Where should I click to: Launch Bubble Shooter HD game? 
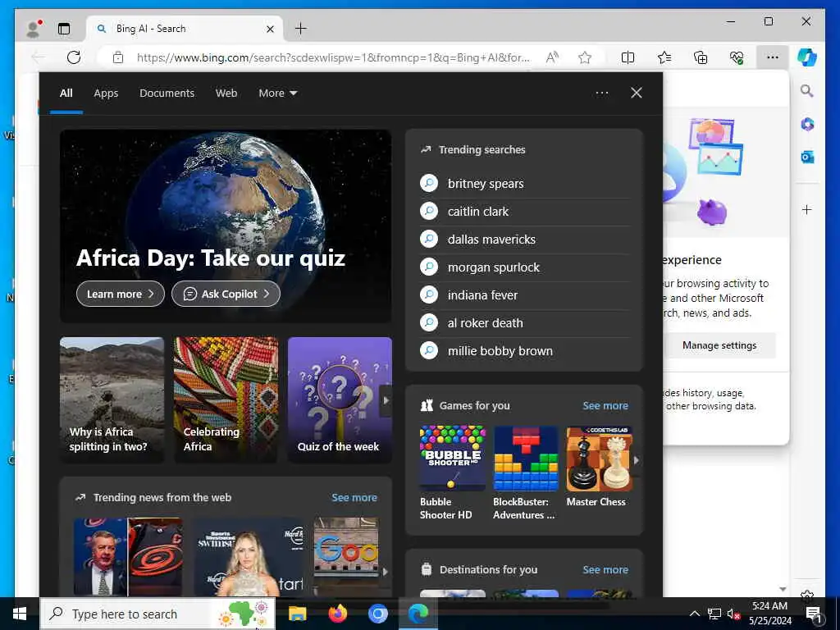coord(453,473)
